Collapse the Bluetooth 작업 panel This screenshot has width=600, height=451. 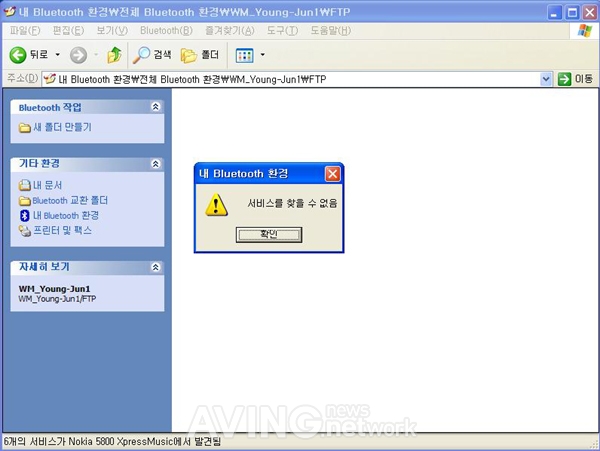click(x=155, y=107)
